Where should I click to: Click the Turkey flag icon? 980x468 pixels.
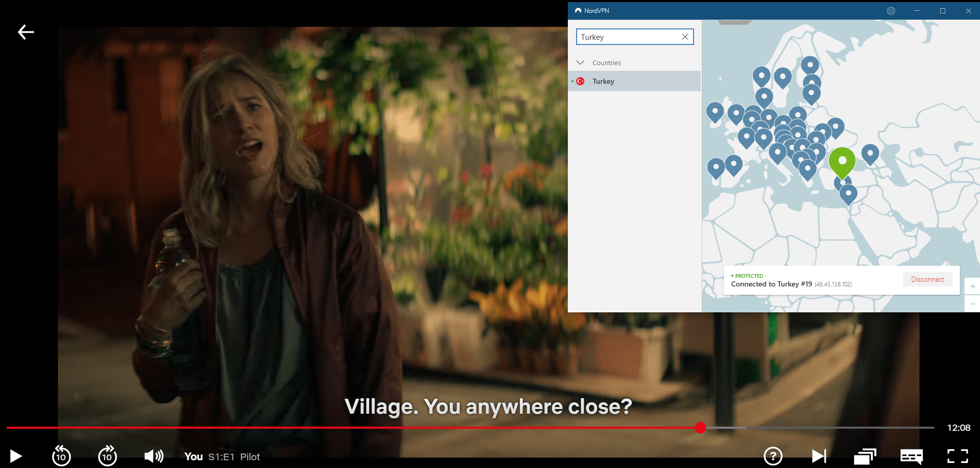(x=580, y=81)
